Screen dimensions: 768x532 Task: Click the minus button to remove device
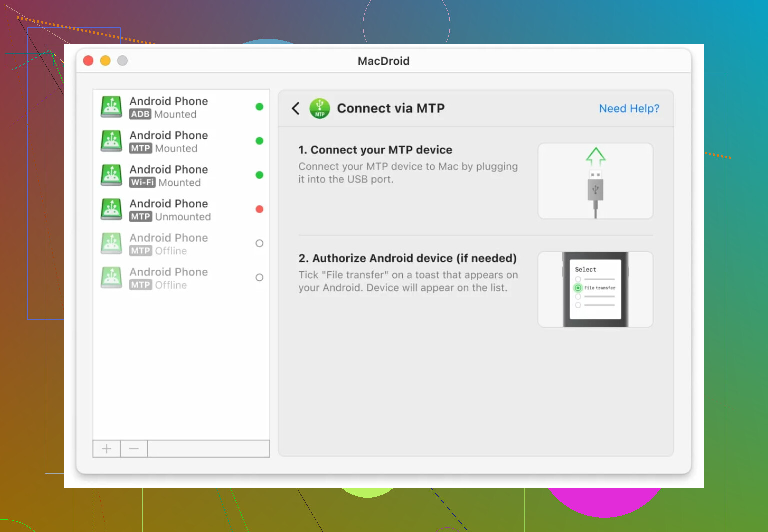134,449
